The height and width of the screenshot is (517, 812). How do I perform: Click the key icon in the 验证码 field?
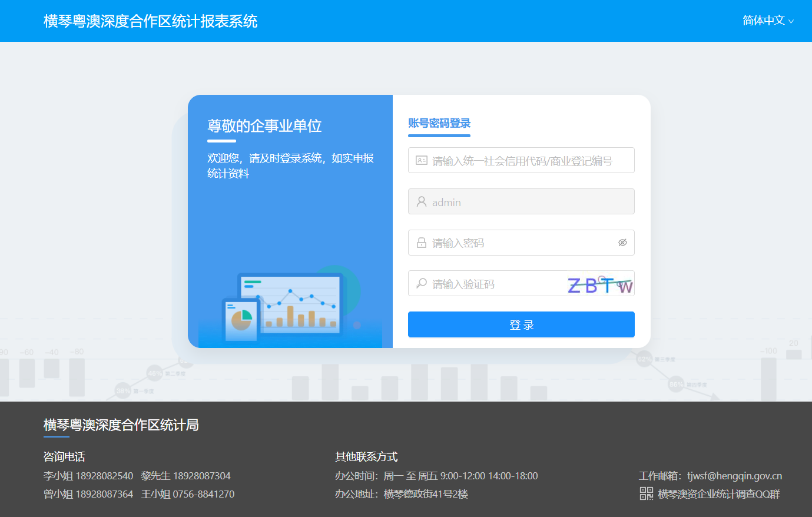point(421,284)
